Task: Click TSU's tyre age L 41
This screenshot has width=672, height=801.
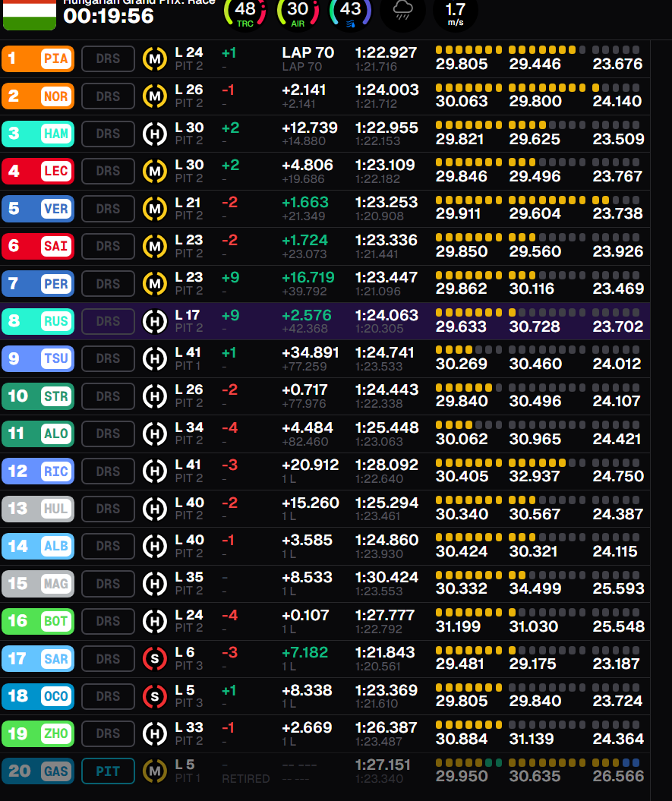Action: pos(188,352)
